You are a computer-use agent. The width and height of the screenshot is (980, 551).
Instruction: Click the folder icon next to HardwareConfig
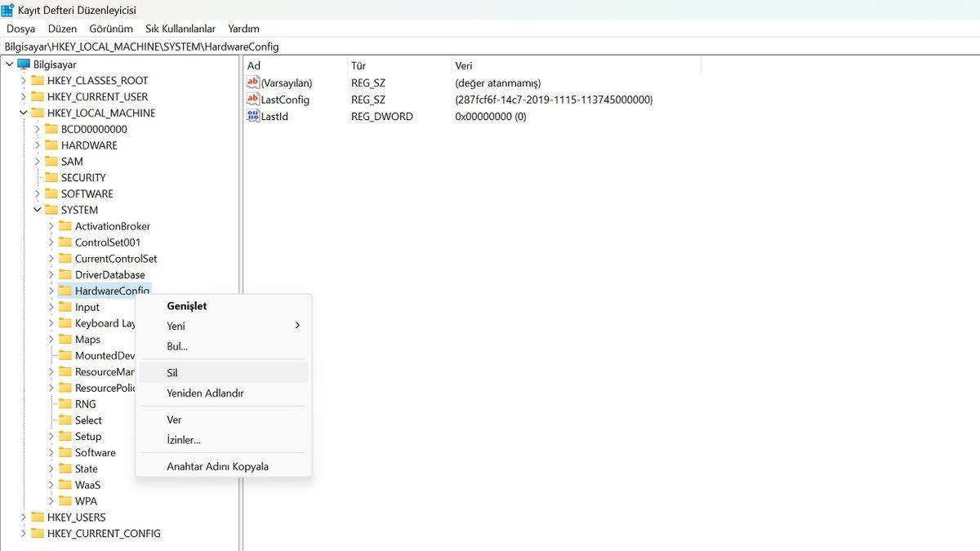pyautogui.click(x=66, y=291)
